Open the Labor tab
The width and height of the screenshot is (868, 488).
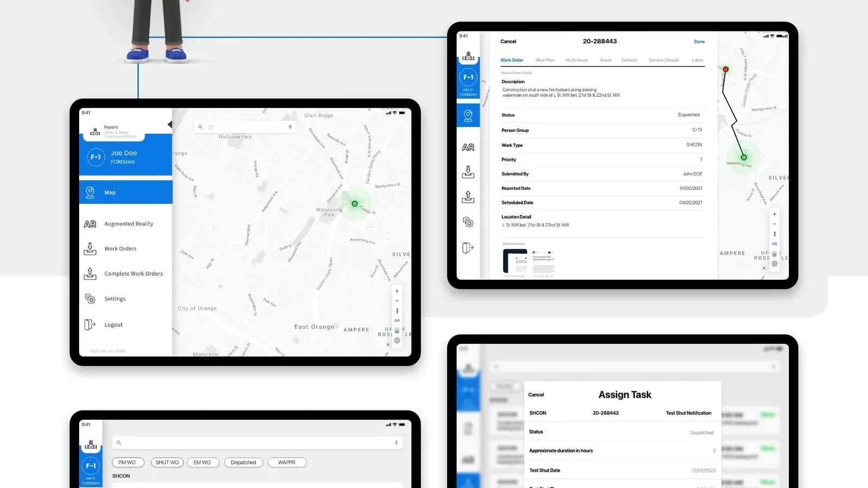pos(698,60)
